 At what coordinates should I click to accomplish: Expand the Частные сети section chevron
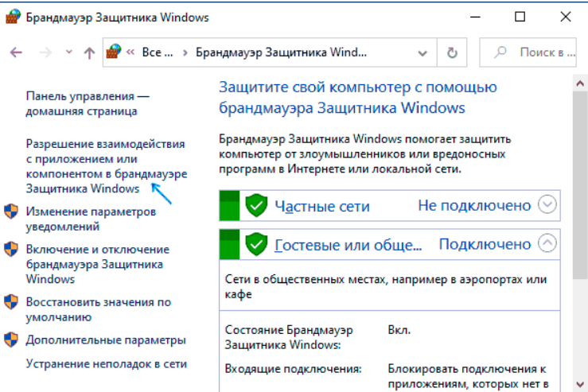pos(547,205)
